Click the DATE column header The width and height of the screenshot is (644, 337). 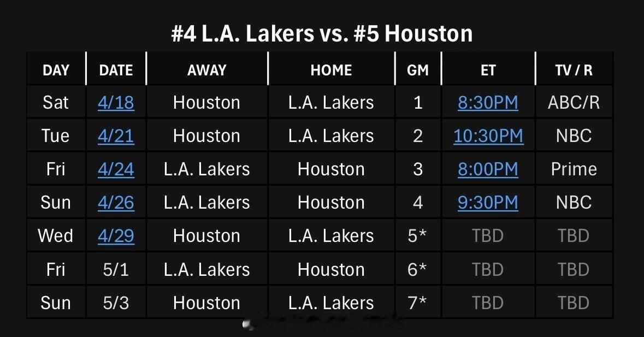[116, 70]
